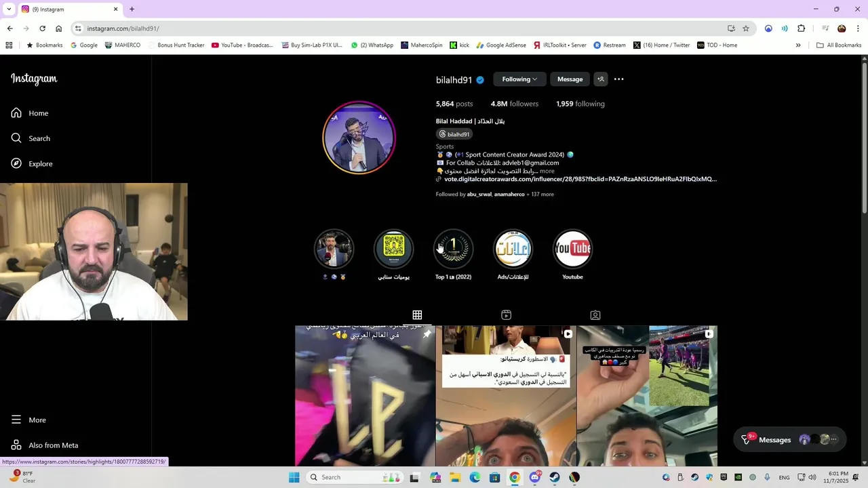The width and height of the screenshot is (868, 488).
Task: Open the (2) WhatsApp bookmark
Action: (x=372, y=45)
